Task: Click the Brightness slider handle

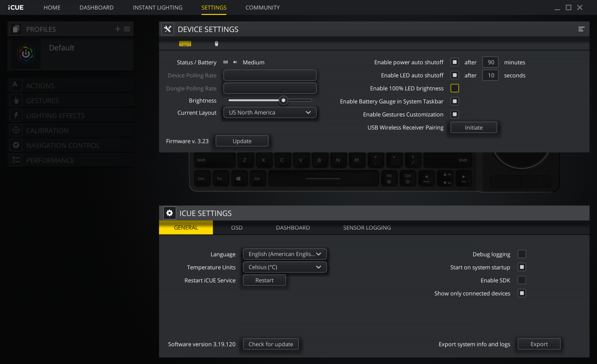Action: tap(283, 100)
